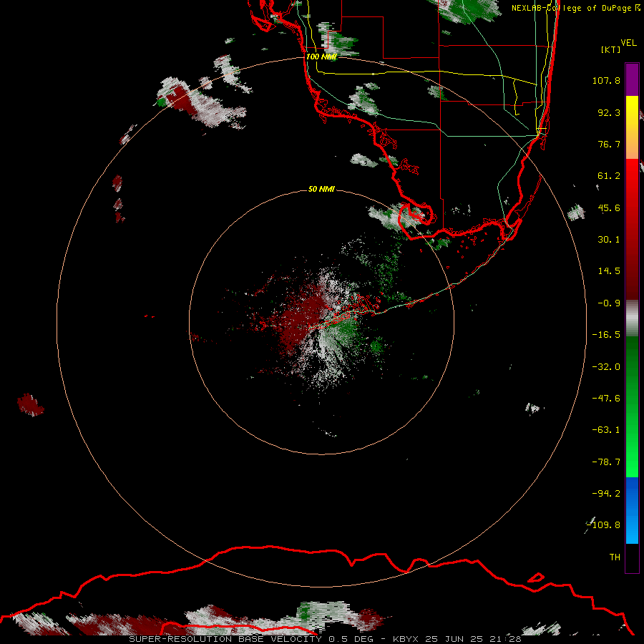Click the 100 NMI range ring label
The width and height of the screenshot is (644, 644).
(321, 57)
